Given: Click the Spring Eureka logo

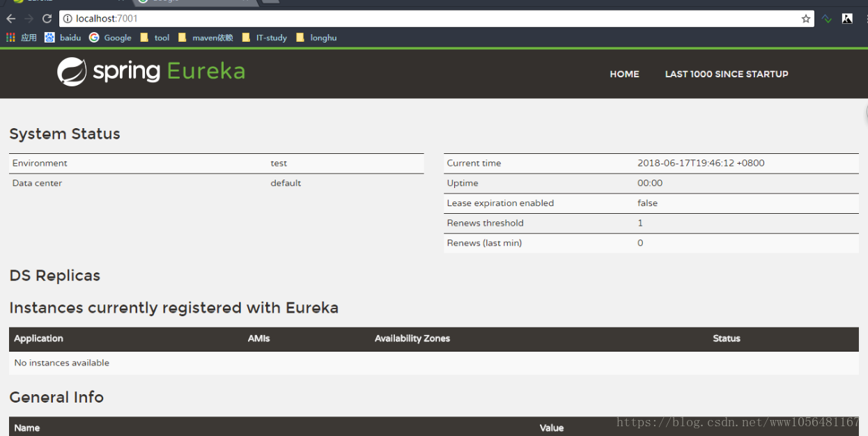Looking at the screenshot, I should 151,72.
